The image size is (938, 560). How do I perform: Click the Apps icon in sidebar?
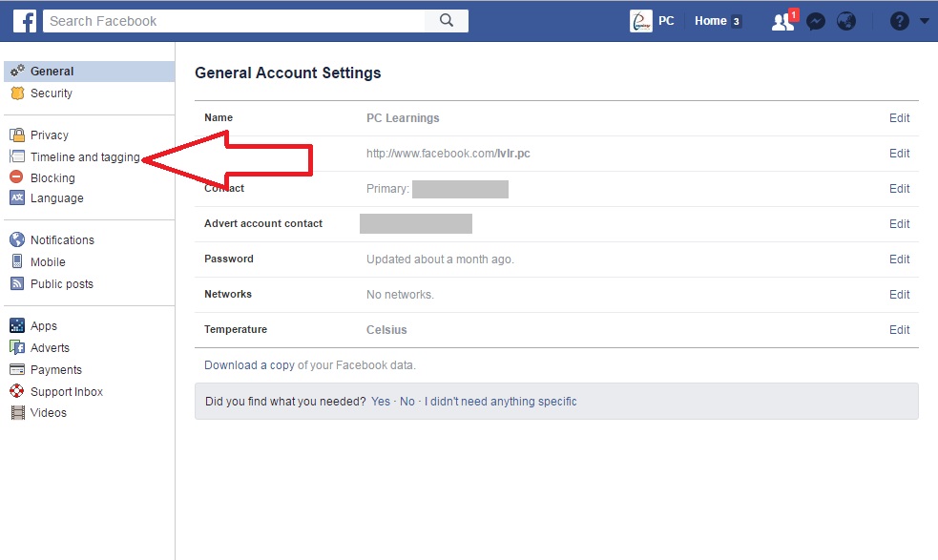tap(17, 325)
